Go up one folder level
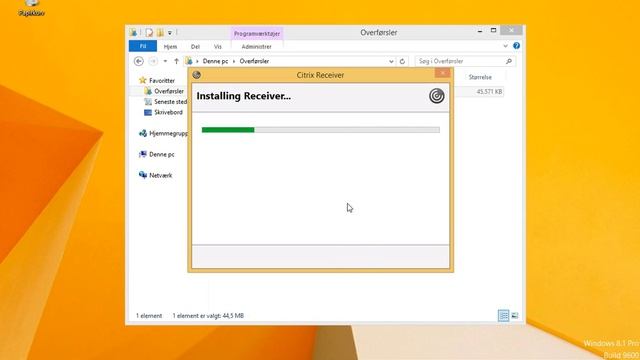This screenshot has height=360, width=640. tap(176, 61)
